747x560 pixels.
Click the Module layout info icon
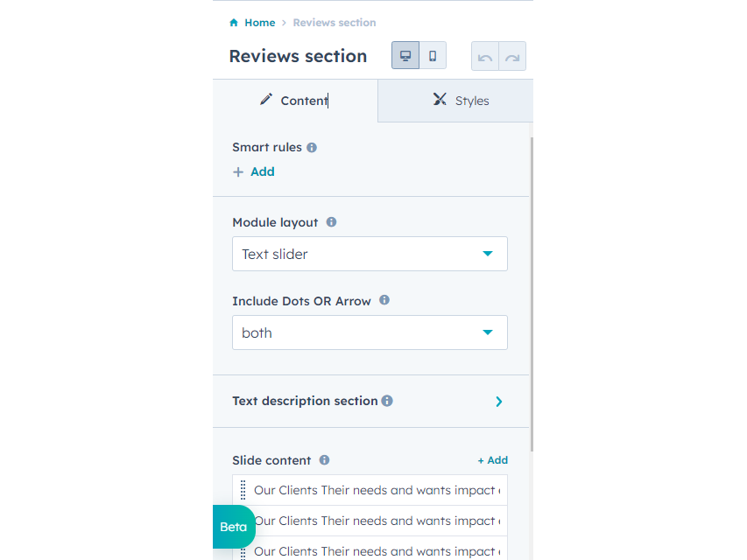coord(331,222)
